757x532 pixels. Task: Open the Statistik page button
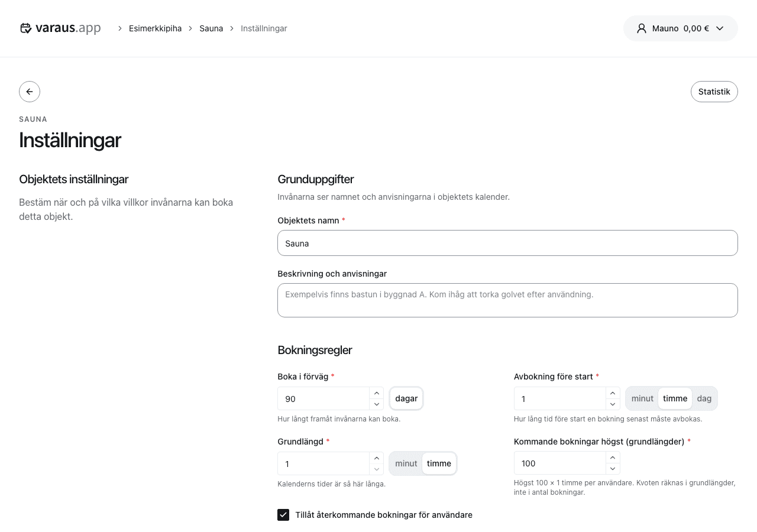click(714, 92)
